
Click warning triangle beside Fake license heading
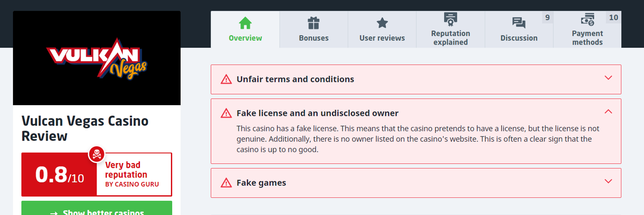(x=226, y=113)
